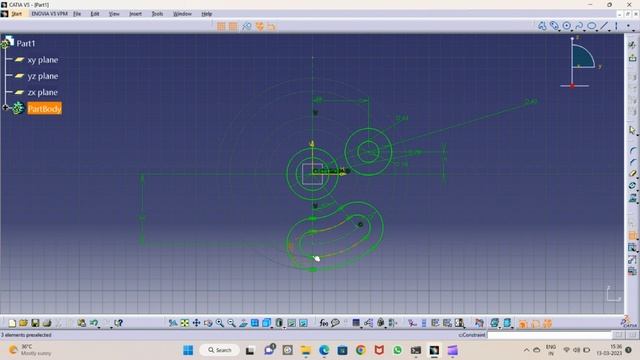Open the dropdown arrow beside Undo
The image size is (640, 360).
[x=99, y=327]
